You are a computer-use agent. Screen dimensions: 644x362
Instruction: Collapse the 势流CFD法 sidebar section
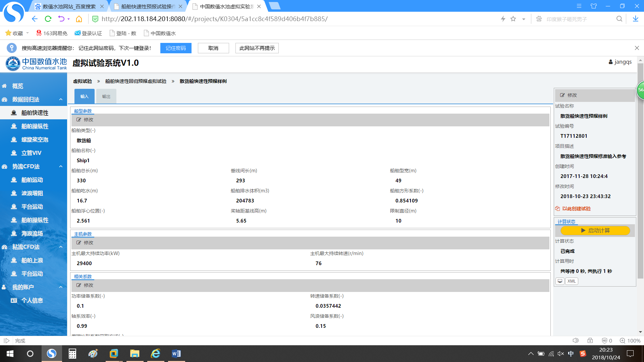pyautogui.click(x=61, y=167)
